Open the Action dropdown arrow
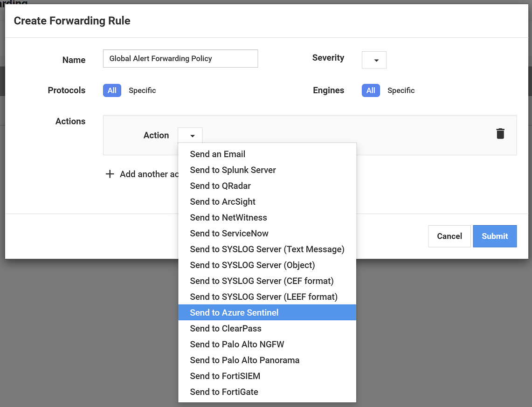Image resolution: width=532 pixels, height=407 pixels. point(190,135)
